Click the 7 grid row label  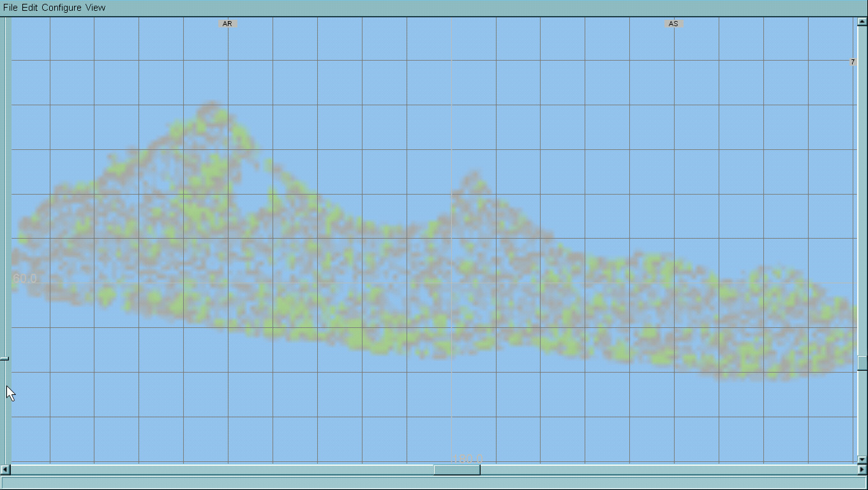853,62
